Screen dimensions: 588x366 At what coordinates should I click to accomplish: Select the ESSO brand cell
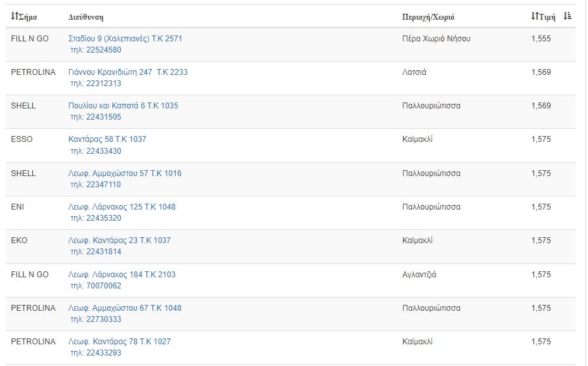point(22,139)
